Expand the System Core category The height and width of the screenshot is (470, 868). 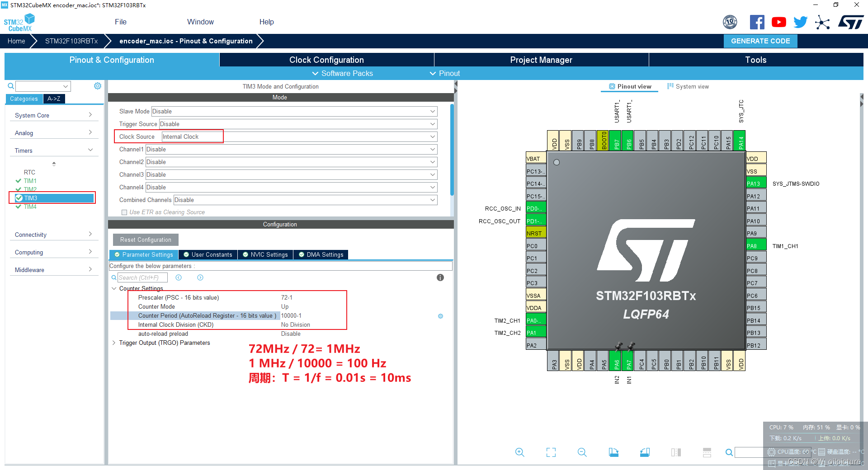53,115
